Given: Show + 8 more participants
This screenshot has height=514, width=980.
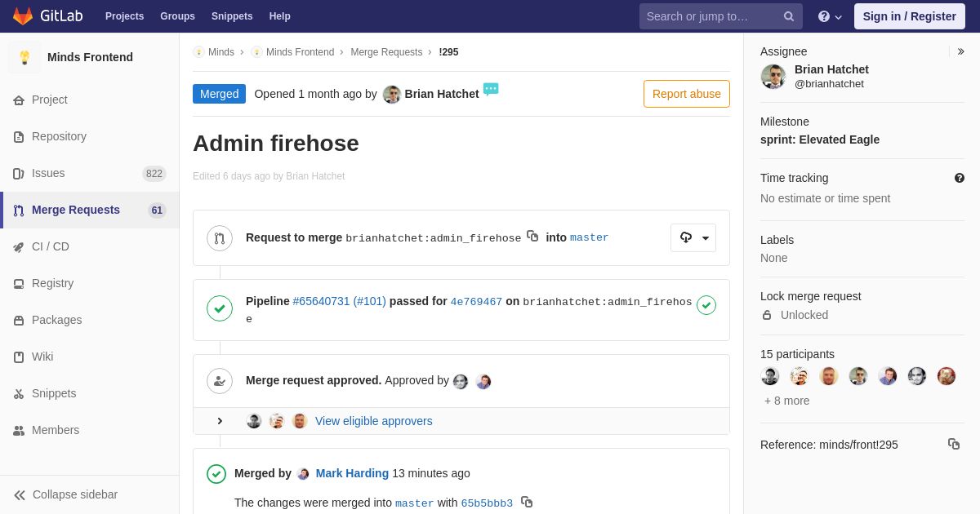Looking at the screenshot, I should (787, 401).
